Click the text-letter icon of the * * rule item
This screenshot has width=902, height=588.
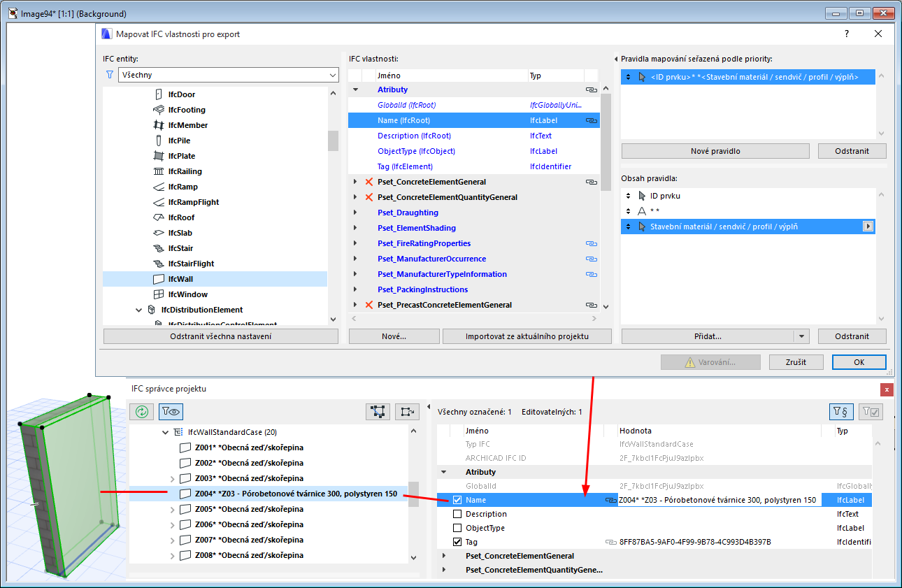pyautogui.click(x=643, y=211)
